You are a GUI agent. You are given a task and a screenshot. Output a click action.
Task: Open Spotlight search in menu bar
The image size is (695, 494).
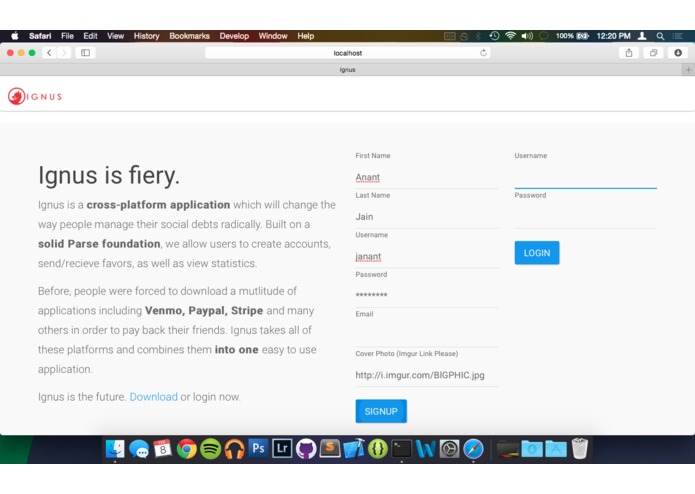[660, 36]
